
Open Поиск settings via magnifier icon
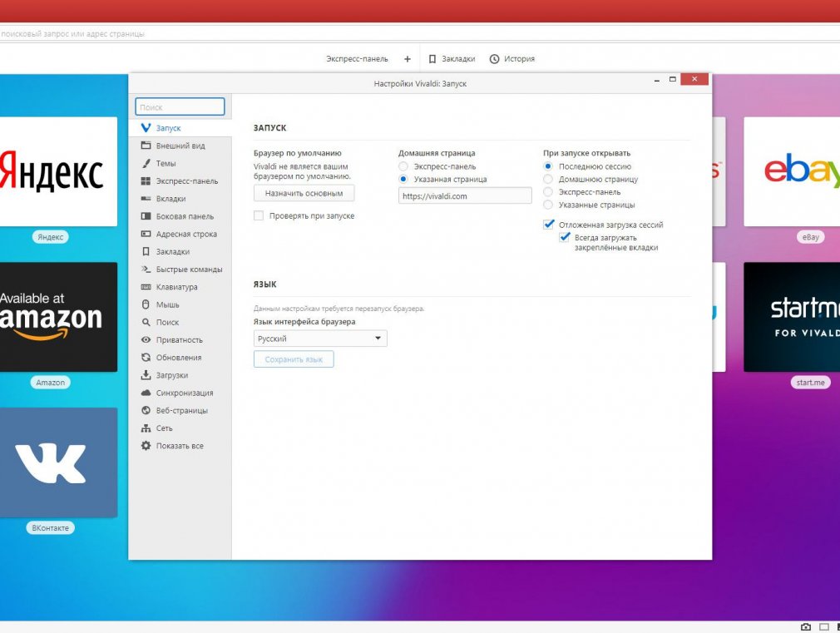146,322
